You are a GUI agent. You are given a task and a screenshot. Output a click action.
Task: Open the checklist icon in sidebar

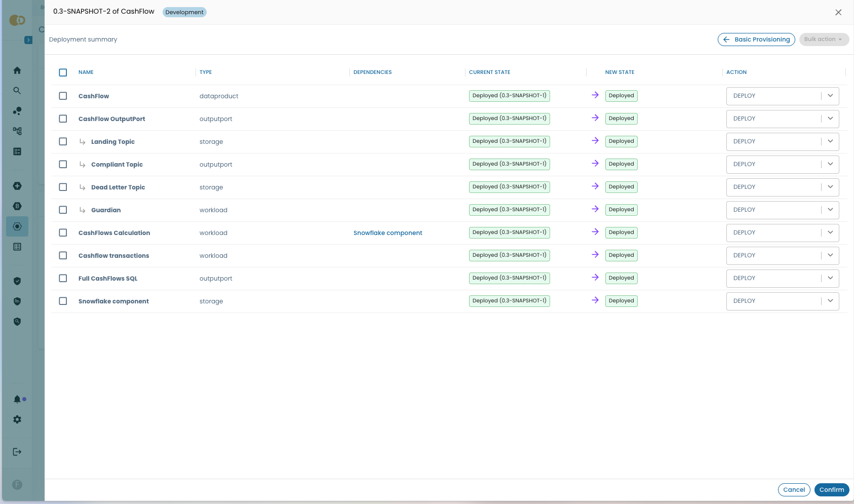17,151
